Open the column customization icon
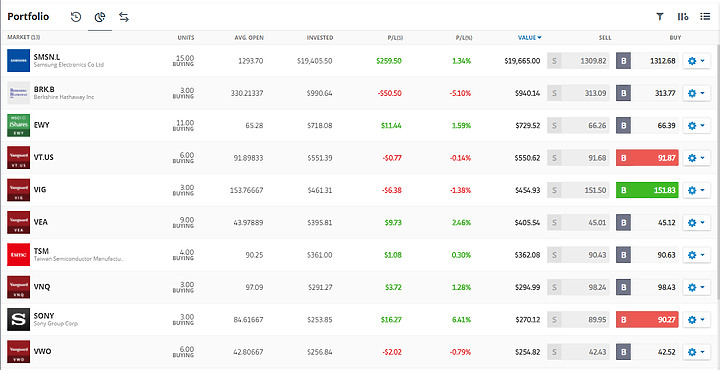Viewport: 720px width, 370px height. pyautogui.click(x=682, y=17)
